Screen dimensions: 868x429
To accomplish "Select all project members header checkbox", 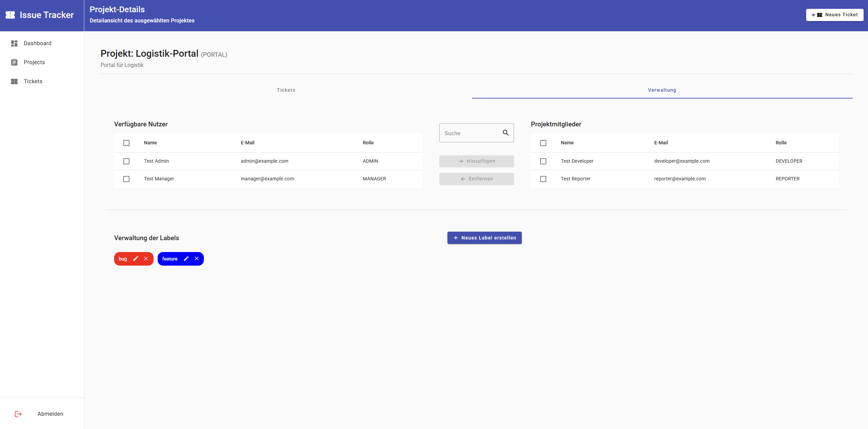I will click(543, 143).
